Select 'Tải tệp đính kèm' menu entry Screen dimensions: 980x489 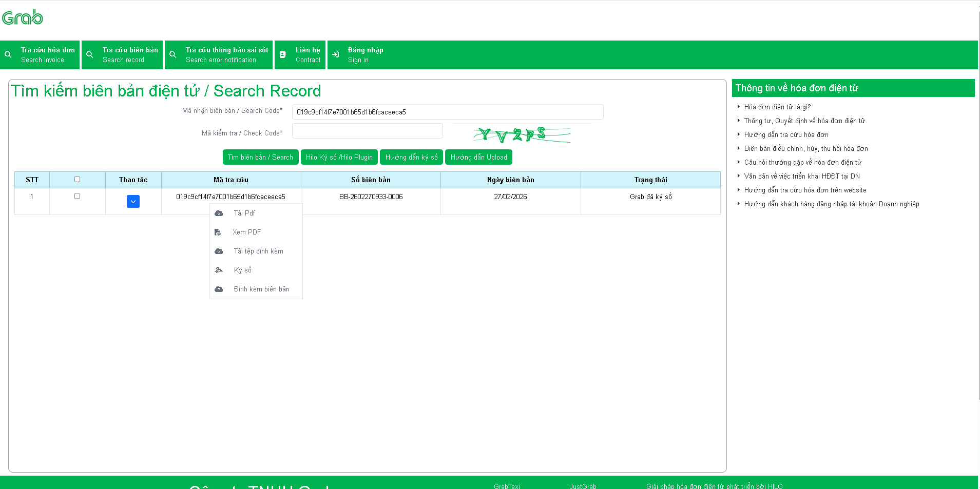click(x=258, y=251)
